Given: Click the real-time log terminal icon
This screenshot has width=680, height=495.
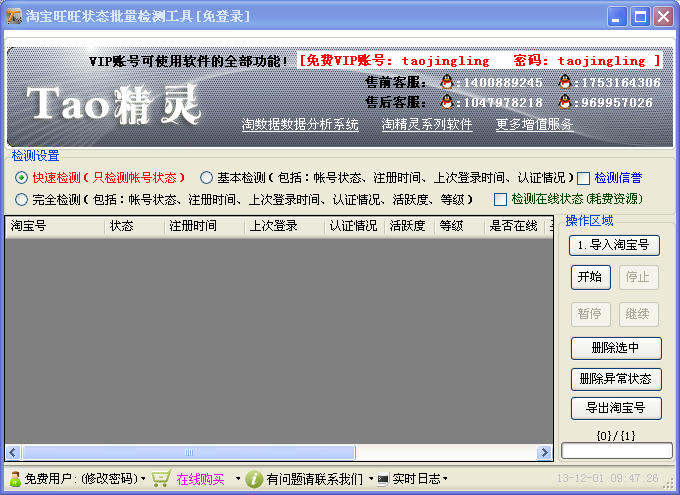Looking at the screenshot, I should (383, 479).
